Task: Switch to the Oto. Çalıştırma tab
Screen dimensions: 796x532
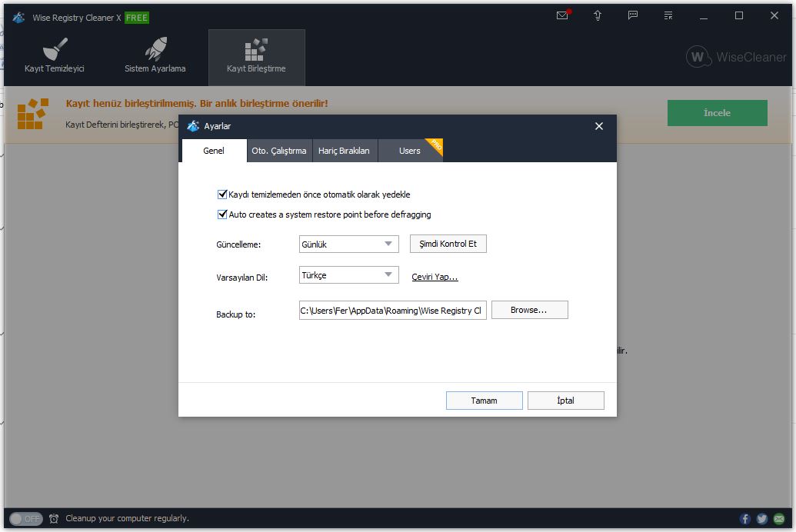Action: [279, 151]
